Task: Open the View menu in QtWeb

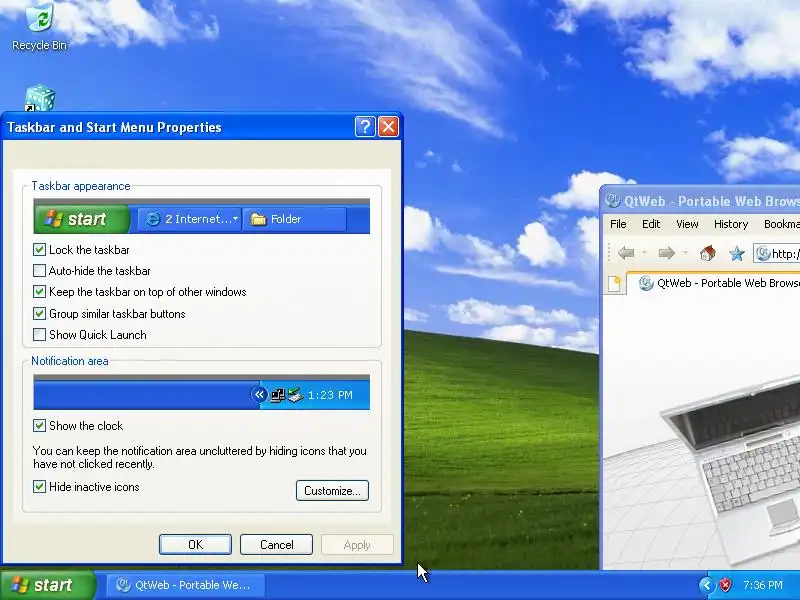Action: (687, 224)
